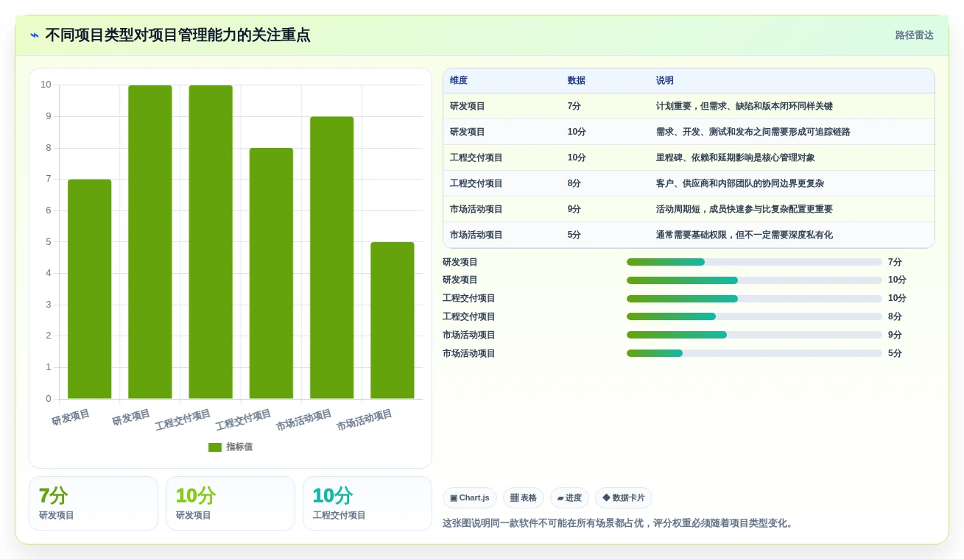Click the footer note starting with 这张图说明
The height and width of the screenshot is (560, 964).
point(619,523)
